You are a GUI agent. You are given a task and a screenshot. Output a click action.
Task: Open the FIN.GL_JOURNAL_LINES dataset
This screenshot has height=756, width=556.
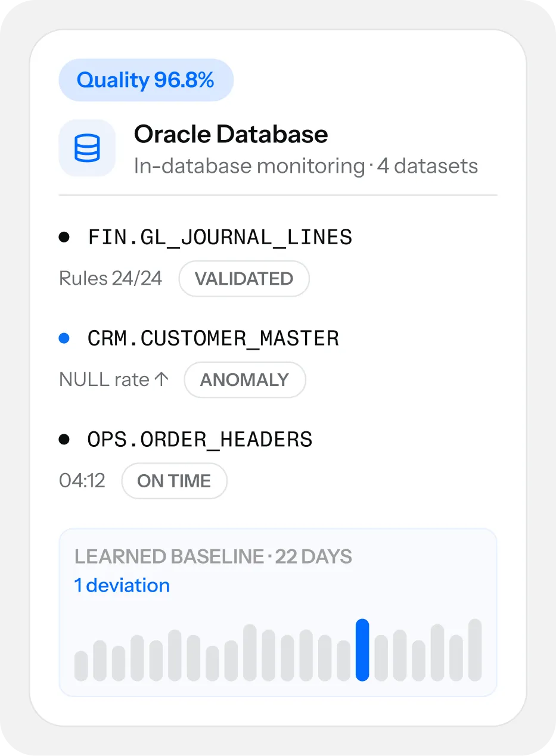220,238
